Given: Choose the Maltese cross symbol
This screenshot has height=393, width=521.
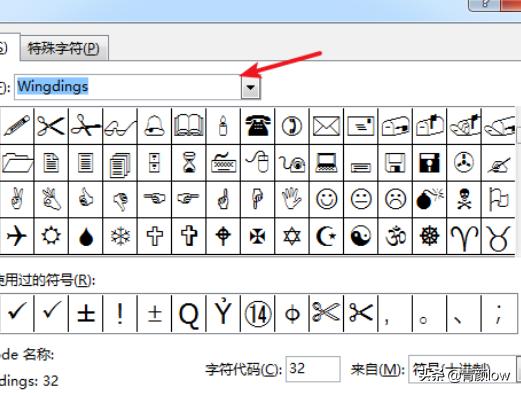Looking at the screenshot, I should point(257,236).
